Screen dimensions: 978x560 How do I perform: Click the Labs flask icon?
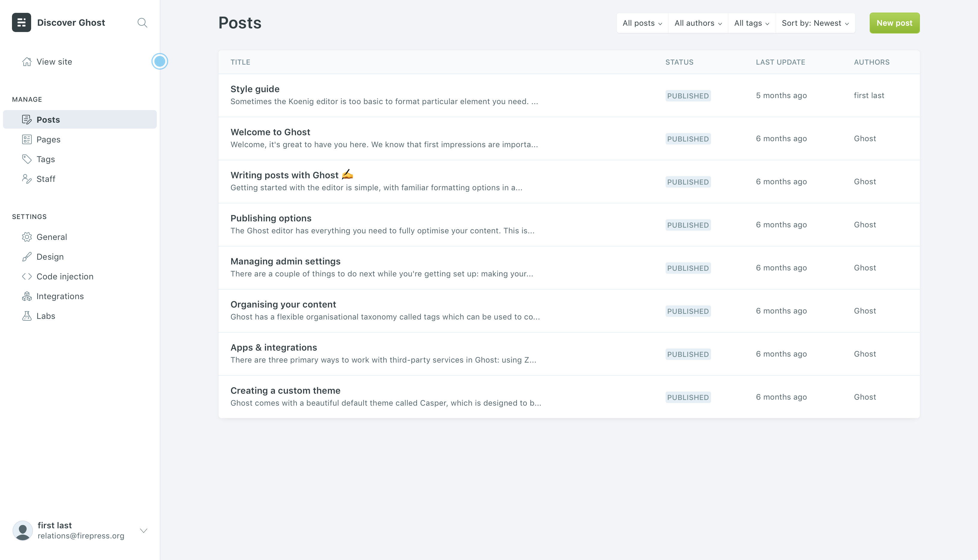[x=27, y=316]
